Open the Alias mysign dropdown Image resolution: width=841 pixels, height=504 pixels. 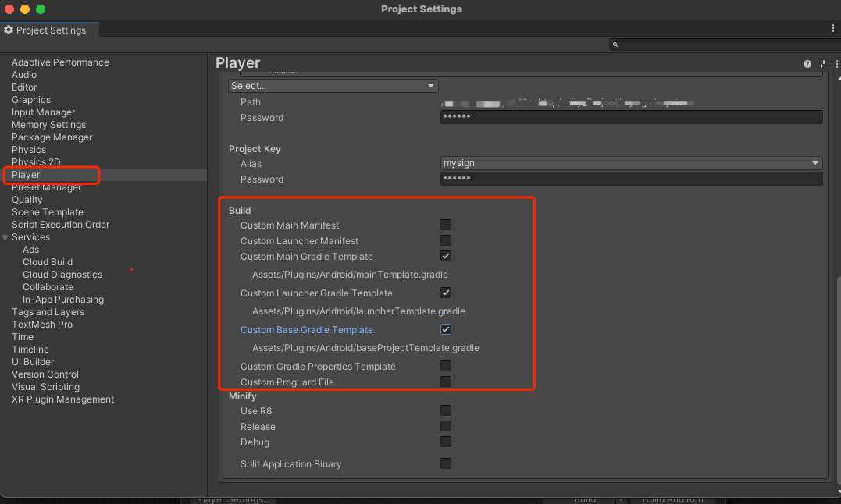(x=631, y=163)
